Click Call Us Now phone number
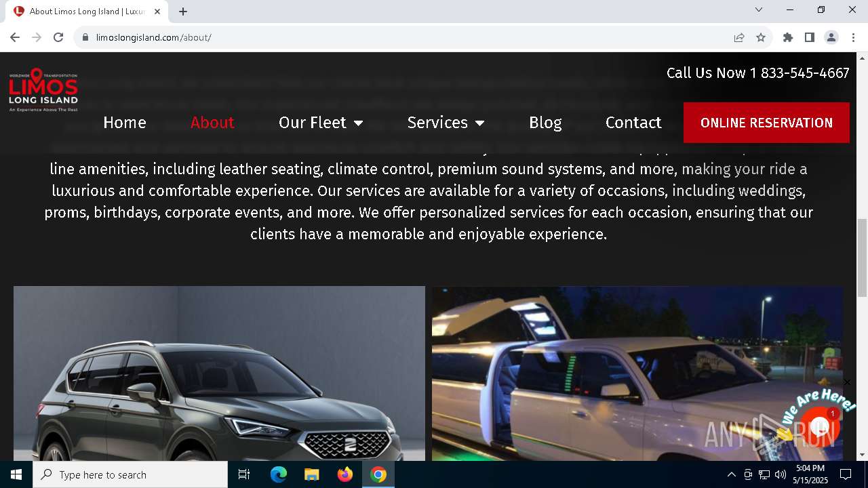 click(x=757, y=73)
